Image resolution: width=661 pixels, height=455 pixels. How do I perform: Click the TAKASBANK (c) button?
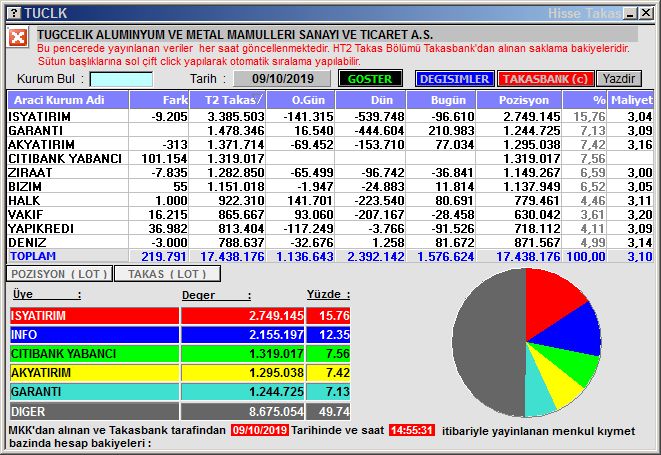pos(546,79)
